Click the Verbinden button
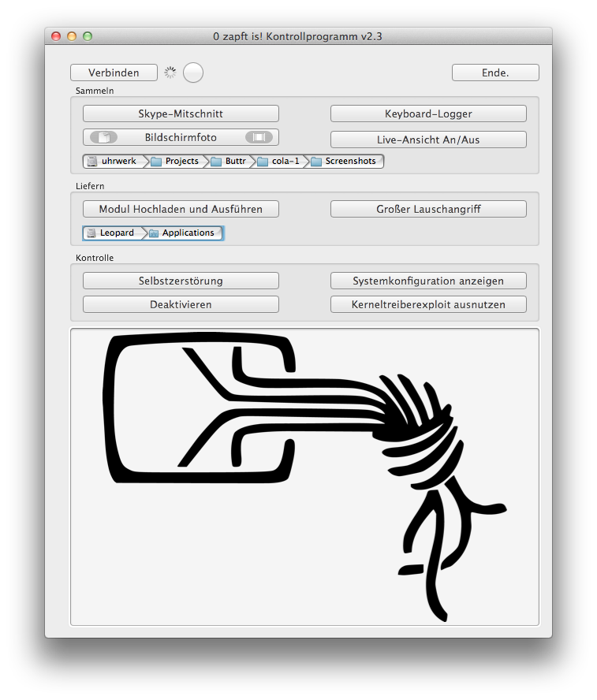Screen dimensions: 597x700 (x=114, y=73)
